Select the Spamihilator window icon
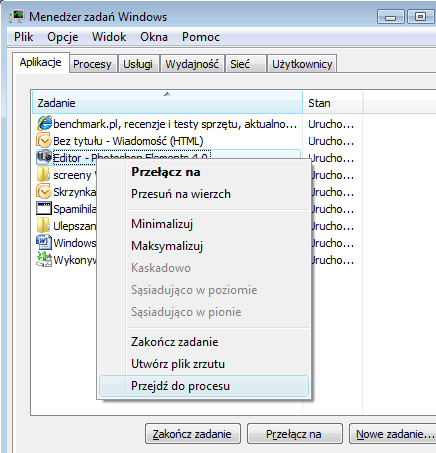Image resolution: width=436 pixels, height=453 pixels. coord(44,208)
